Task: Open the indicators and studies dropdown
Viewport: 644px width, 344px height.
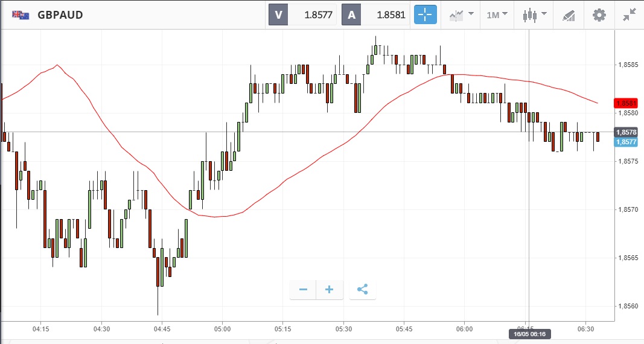Action: (461, 15)
